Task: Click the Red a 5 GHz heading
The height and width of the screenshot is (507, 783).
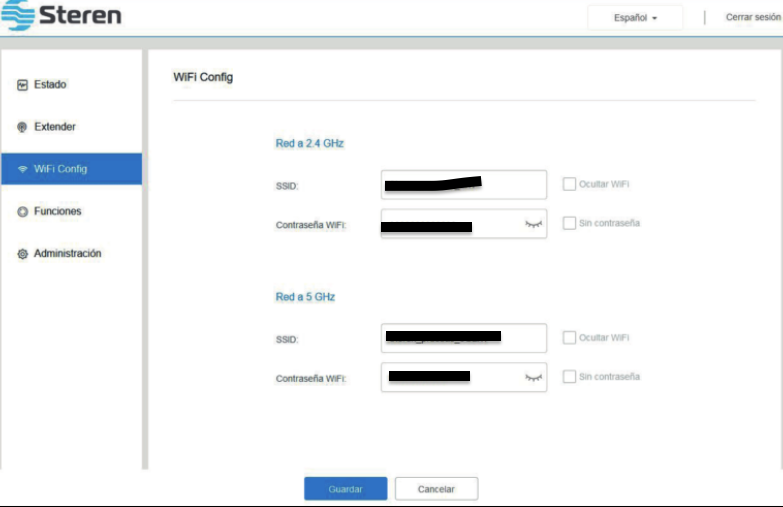Action: pyautogui.click(x=305, y=297)
